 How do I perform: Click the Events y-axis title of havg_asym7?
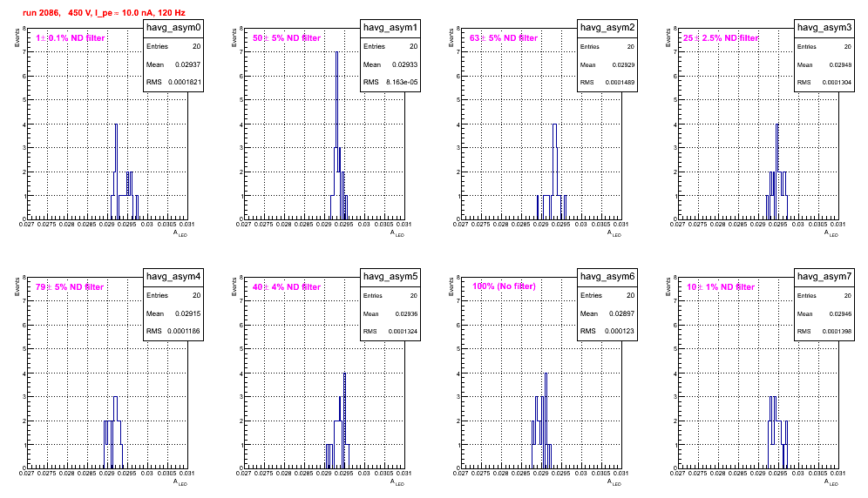click(668, 286)
